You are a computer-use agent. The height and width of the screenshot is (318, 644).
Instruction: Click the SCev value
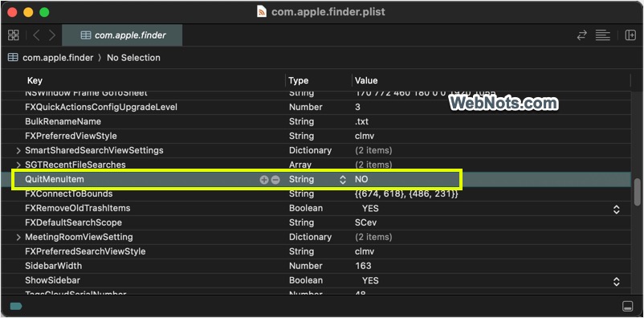(366, 222)
